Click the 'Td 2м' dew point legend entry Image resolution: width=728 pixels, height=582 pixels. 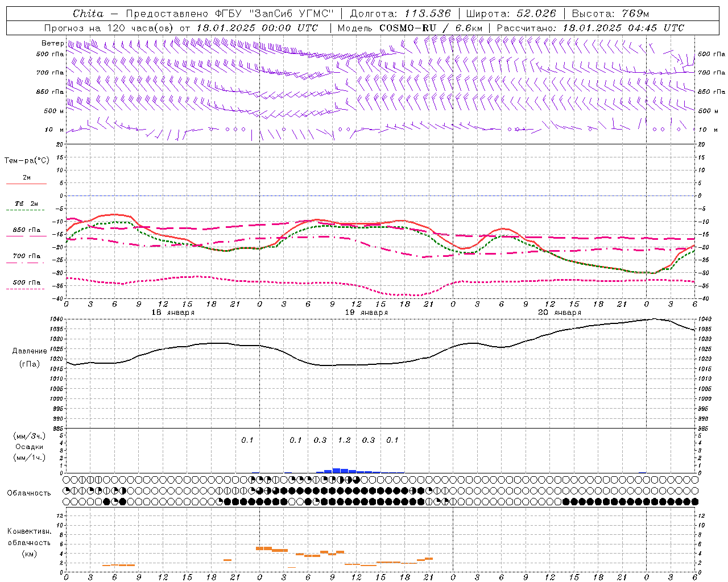click(x=27, y=203)
